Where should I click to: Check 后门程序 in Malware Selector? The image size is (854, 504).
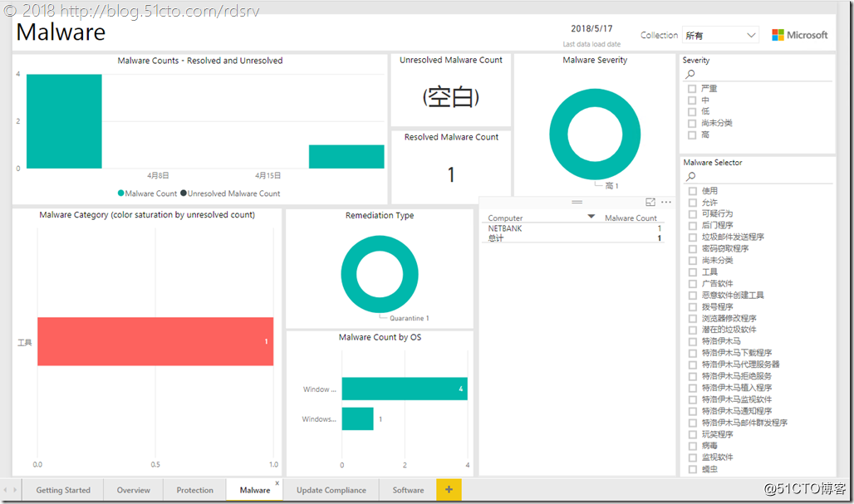693,225
